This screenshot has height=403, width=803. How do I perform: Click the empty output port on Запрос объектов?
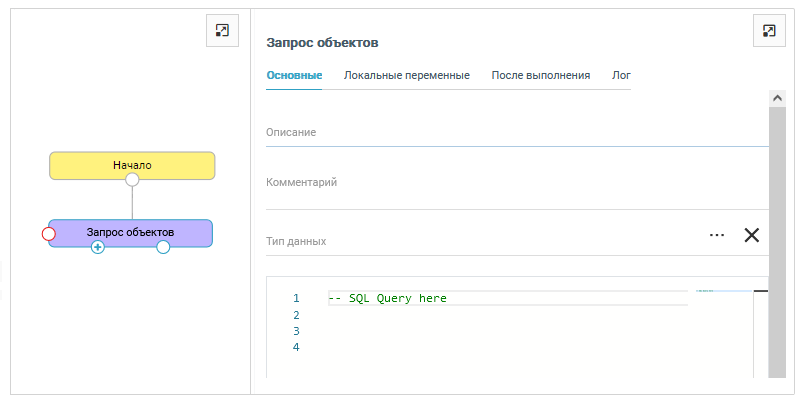[163, 247]
